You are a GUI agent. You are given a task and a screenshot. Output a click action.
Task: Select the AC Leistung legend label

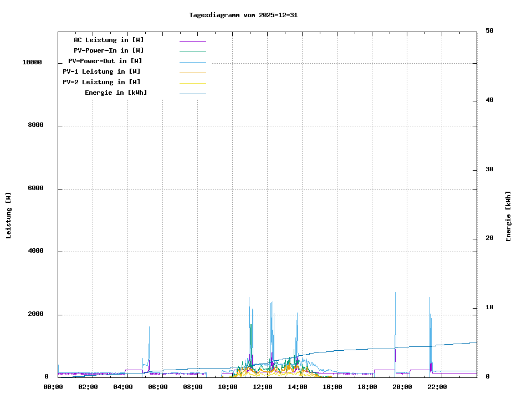tap(109, 40)
